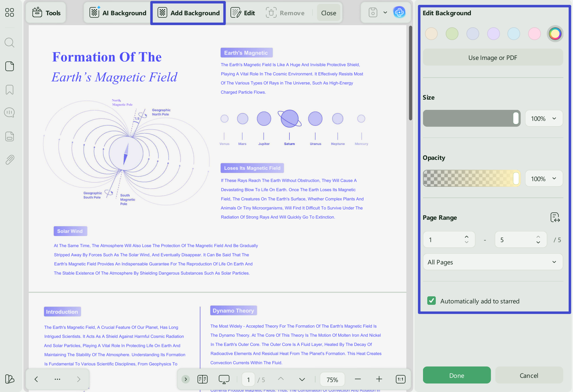Pick the pink color swatch
The height and width of the screenshot is (392, 573).
coord(534,34)
